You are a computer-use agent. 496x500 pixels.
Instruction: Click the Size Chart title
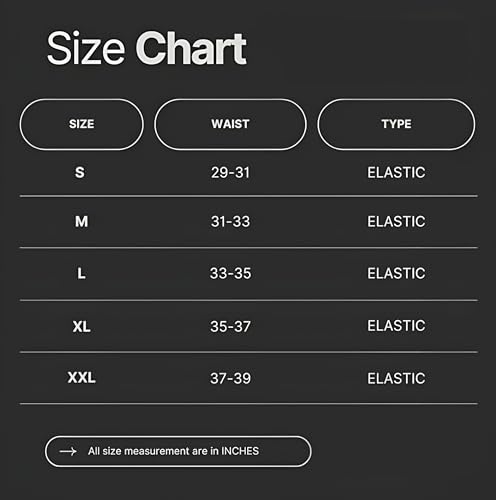coord(147,48)
